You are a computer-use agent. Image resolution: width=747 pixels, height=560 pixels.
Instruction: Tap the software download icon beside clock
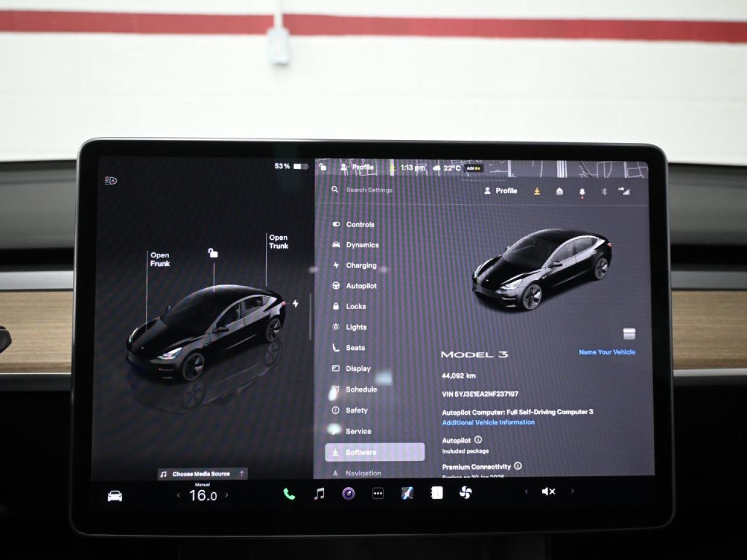[392, 167]
